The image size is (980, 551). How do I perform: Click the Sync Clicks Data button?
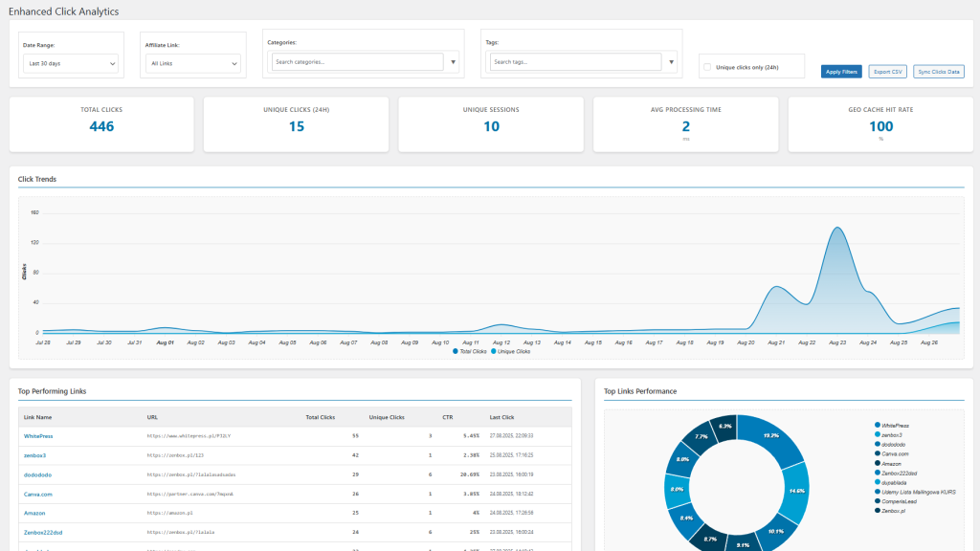[x=938, y=72]
